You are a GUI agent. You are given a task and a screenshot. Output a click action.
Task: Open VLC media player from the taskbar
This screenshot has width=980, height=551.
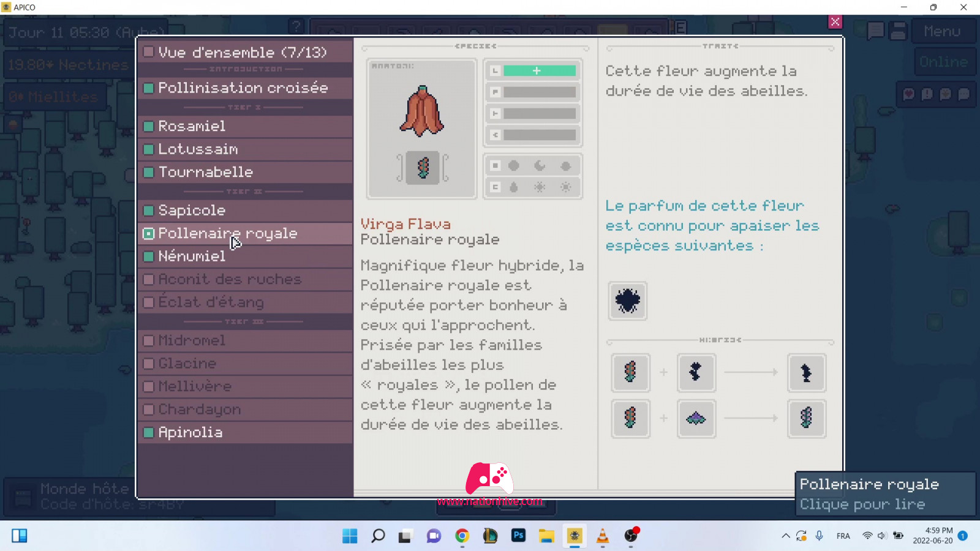(x=603, y=536)
